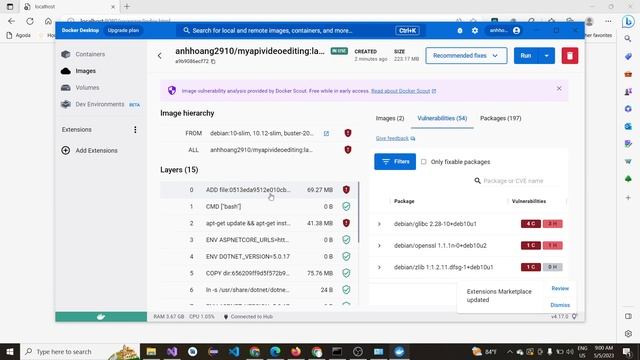Open the debian base image external link
This screenshot has width=640, height=360.
(x=326, y=133)
